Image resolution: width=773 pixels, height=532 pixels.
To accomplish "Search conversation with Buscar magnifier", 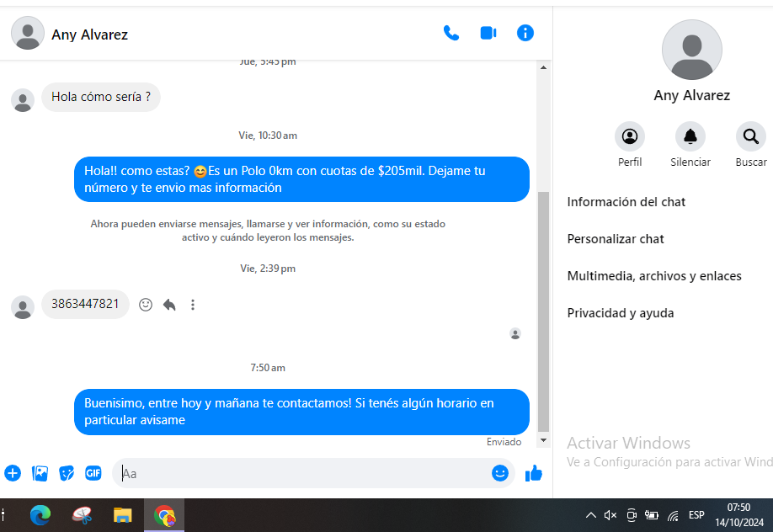I will 751,136.
